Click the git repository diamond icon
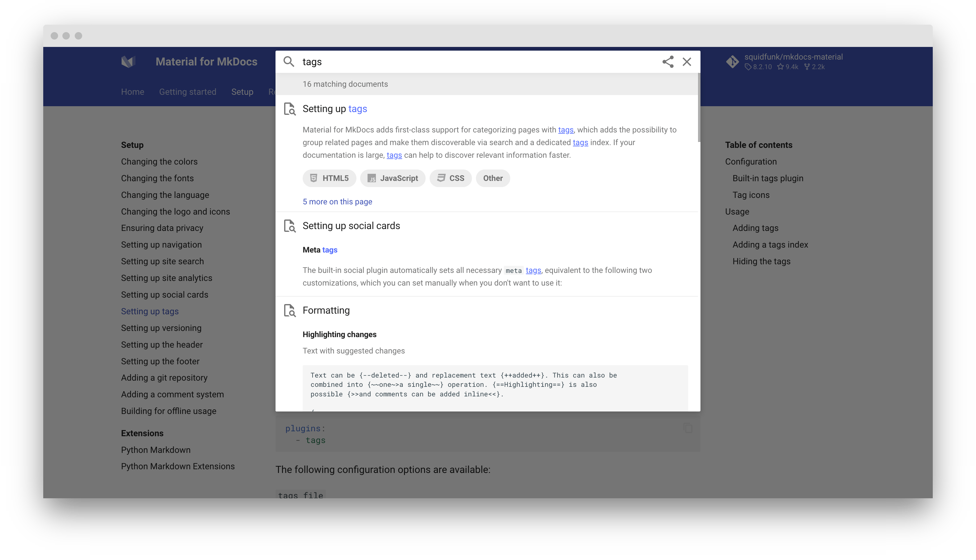 733,61
